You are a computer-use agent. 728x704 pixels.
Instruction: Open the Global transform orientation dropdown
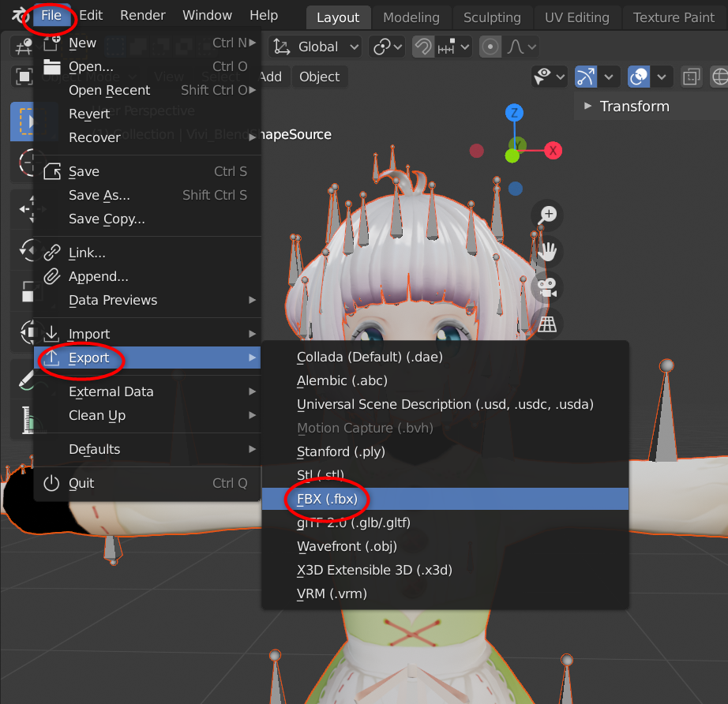[316, 47]
